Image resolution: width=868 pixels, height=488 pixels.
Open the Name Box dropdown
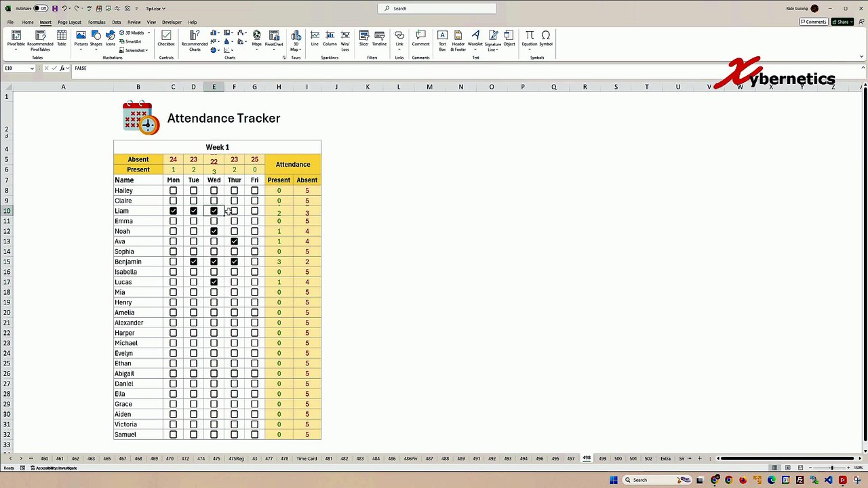pos(32,68)
